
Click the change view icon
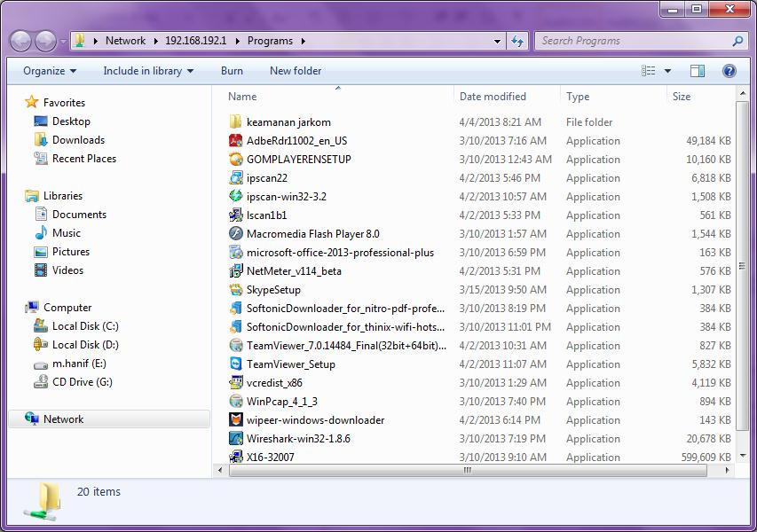point(649,71)
